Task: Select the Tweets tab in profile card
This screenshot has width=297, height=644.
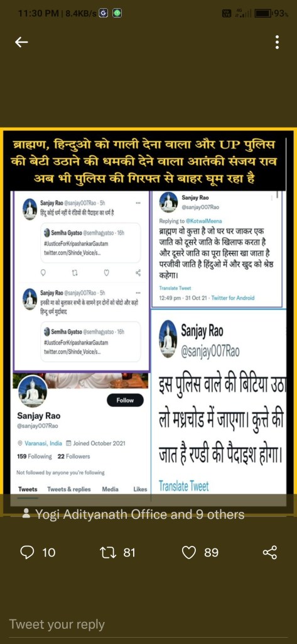Action: 28,489
